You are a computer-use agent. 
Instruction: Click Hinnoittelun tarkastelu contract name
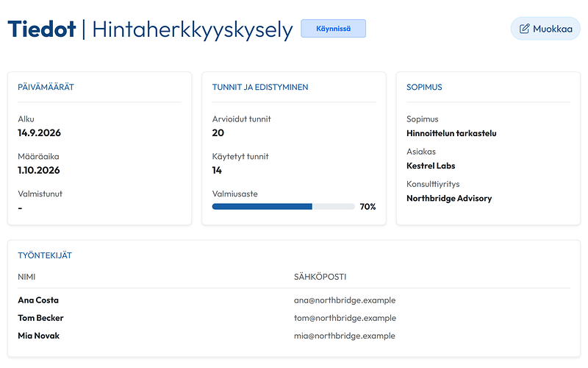(x=451, y=133)
